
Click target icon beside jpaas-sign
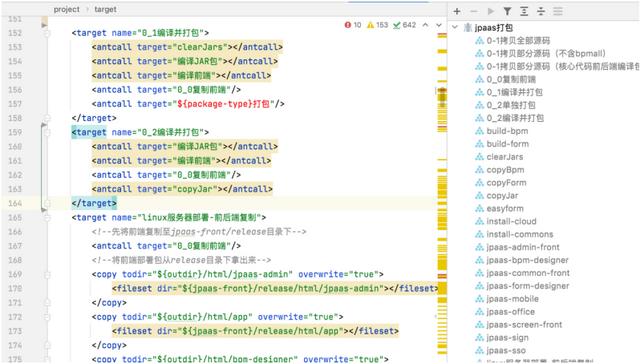[480, 337]
